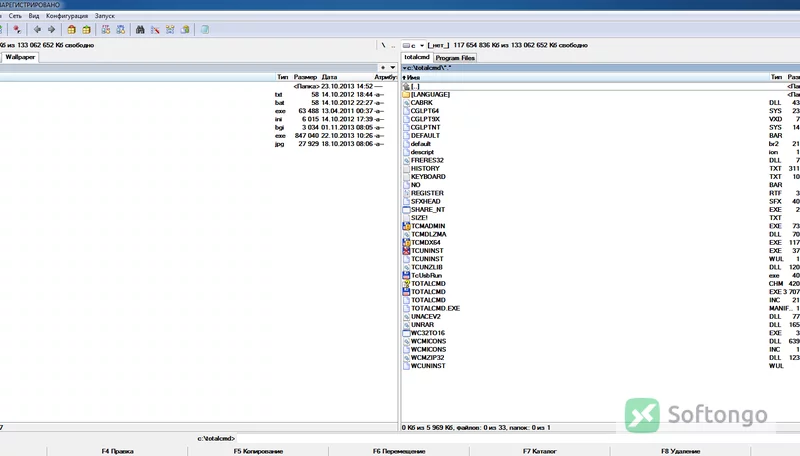This screenshot has height=456, width=800.
Task: Click the F8 Удаление button
Action: (x=681, y=451)
